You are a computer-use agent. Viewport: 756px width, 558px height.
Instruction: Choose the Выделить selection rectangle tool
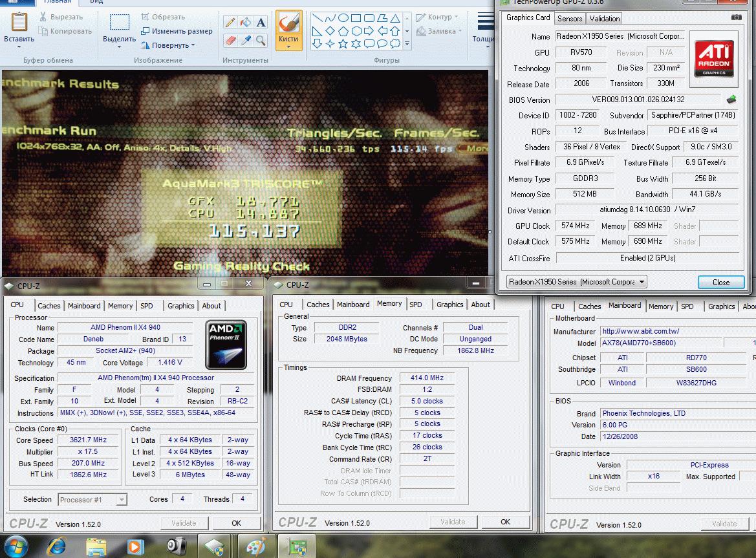pos(119,22)
